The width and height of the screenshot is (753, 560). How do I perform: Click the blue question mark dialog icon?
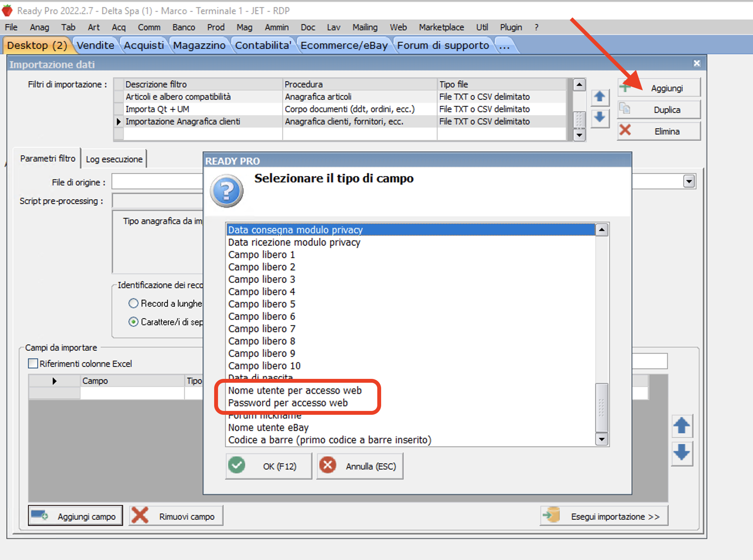(x=227, y=191)
